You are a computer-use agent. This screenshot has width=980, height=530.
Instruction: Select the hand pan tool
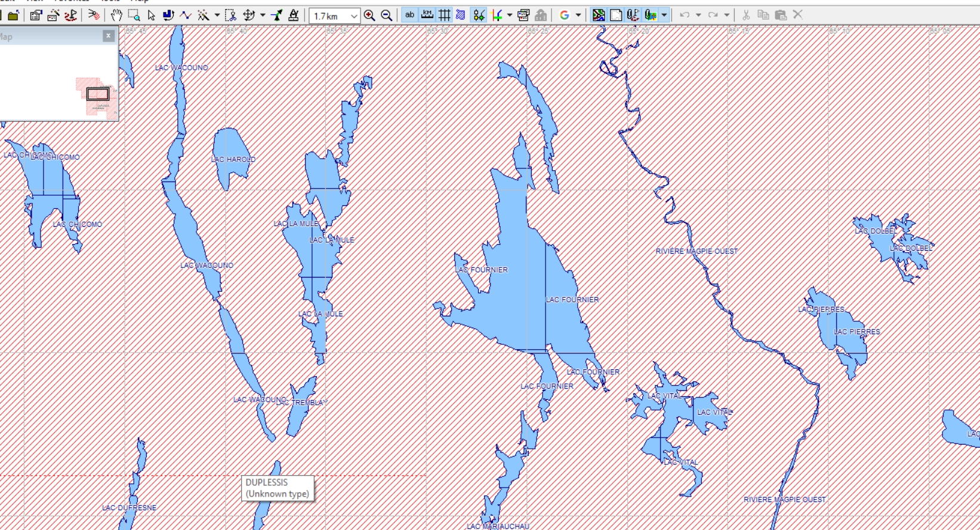click(116, 16)
